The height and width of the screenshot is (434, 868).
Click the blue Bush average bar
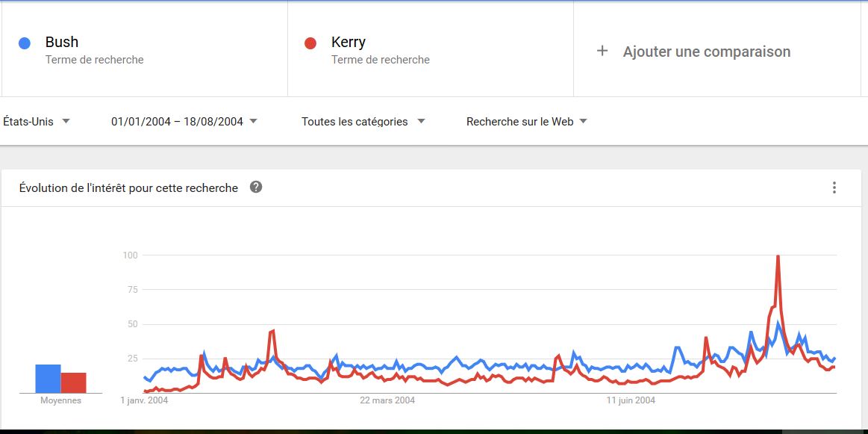tap(49, 379)
